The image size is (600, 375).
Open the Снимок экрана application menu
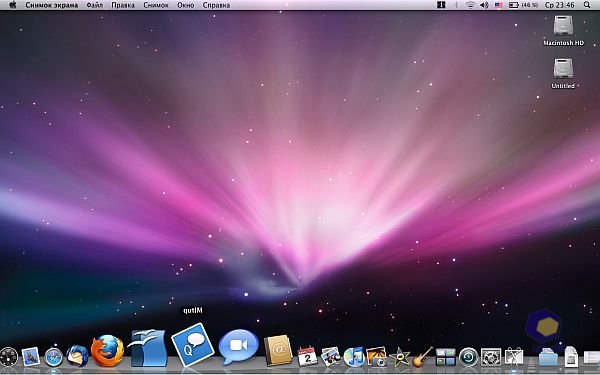pos(52,5)
